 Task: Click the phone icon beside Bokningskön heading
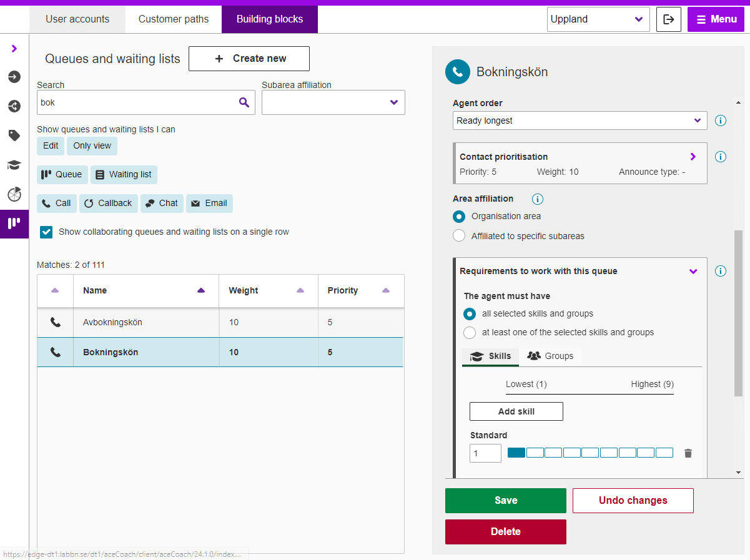coord(457,72)
